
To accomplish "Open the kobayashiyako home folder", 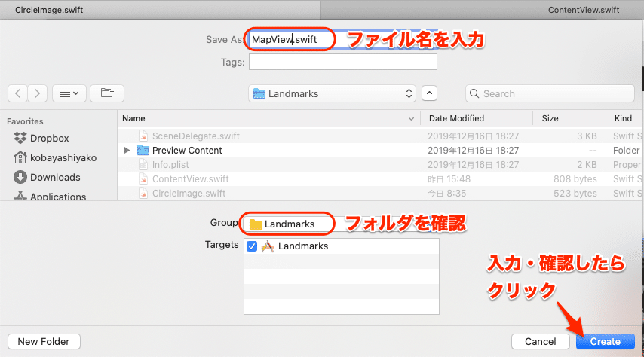I will pyautogui.click(x=63, y=157).
